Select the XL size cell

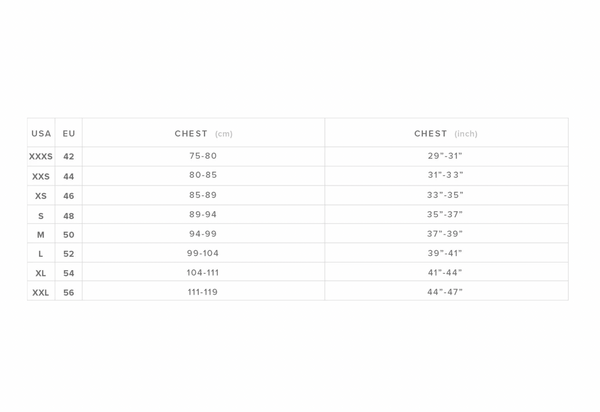[x=41, y=273]
